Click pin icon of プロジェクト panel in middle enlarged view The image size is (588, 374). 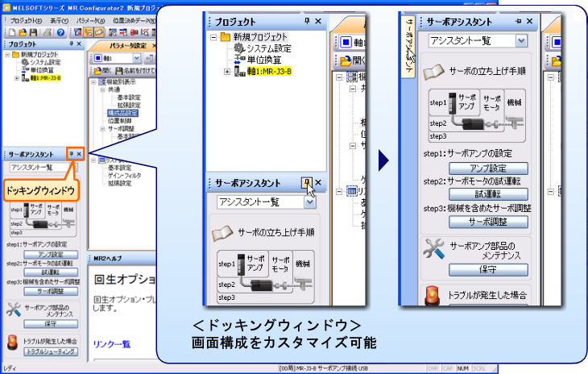click(x=307, y=21)
